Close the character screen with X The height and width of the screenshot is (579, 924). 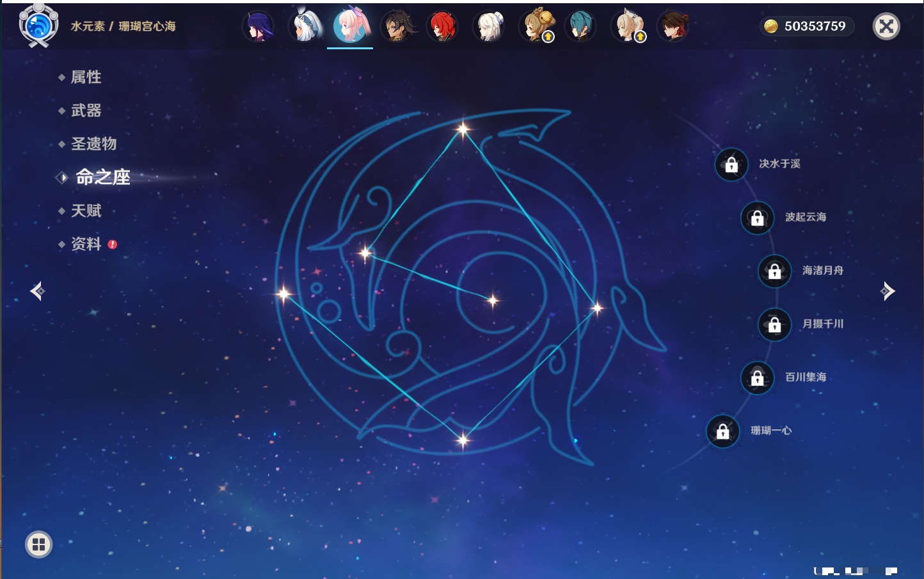coord(886,26)
